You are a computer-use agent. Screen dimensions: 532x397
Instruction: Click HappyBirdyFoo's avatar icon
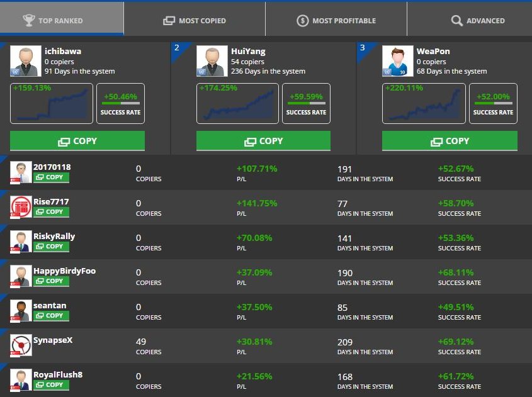[21, 276]
